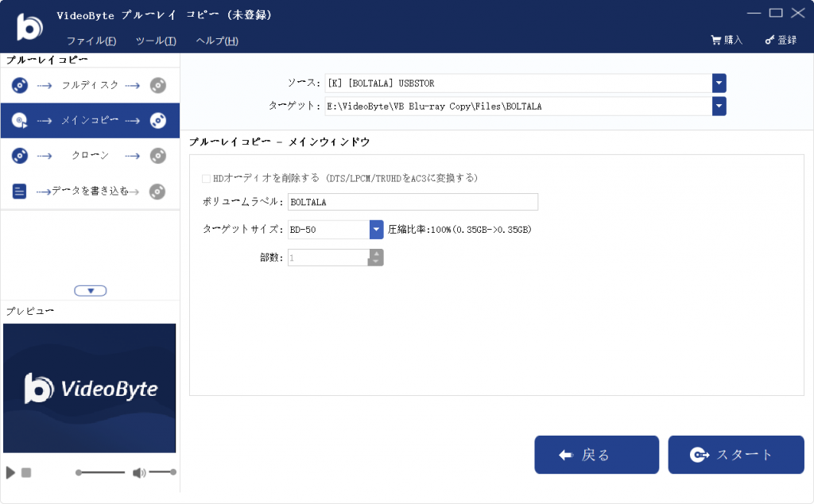
Task: Expand the ソース source dropdown
Action: tap(719, 83)
